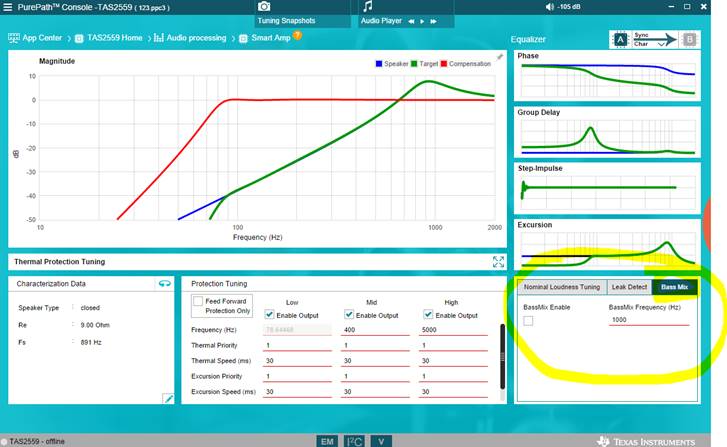Fast-forward in the Audio Player
727x447 pixels.
coord(434,21)
